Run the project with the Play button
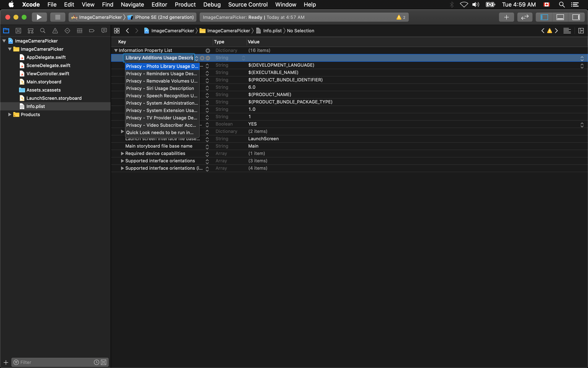This screenshot has height=368, width=588. click(39, 17)
